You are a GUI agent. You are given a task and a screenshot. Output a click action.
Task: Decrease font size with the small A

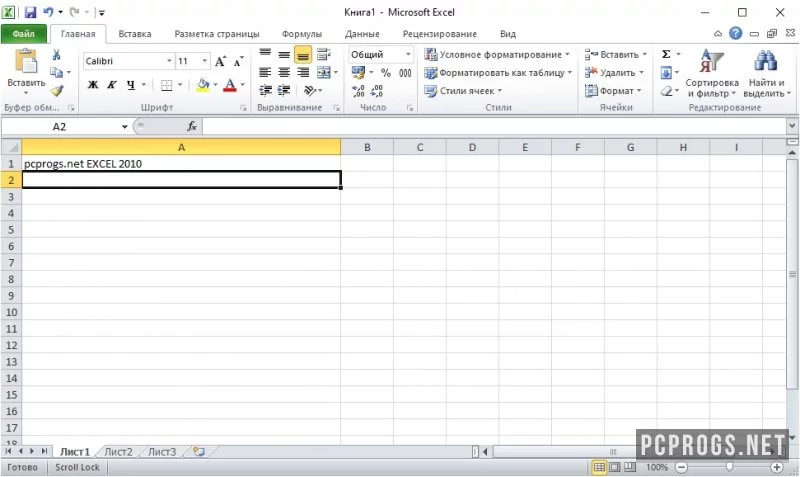pos(238,61)
